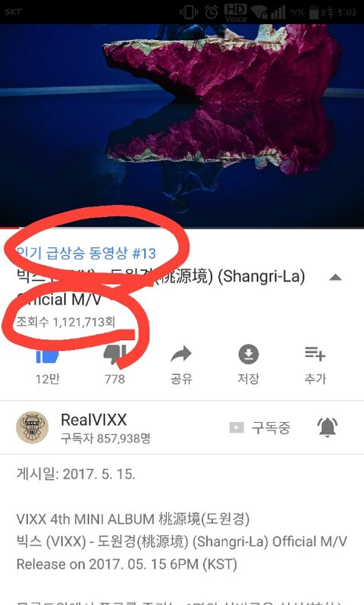Open the trending #13 link
The height and width of the screenshot is (605, 364).
click(86, 253)
